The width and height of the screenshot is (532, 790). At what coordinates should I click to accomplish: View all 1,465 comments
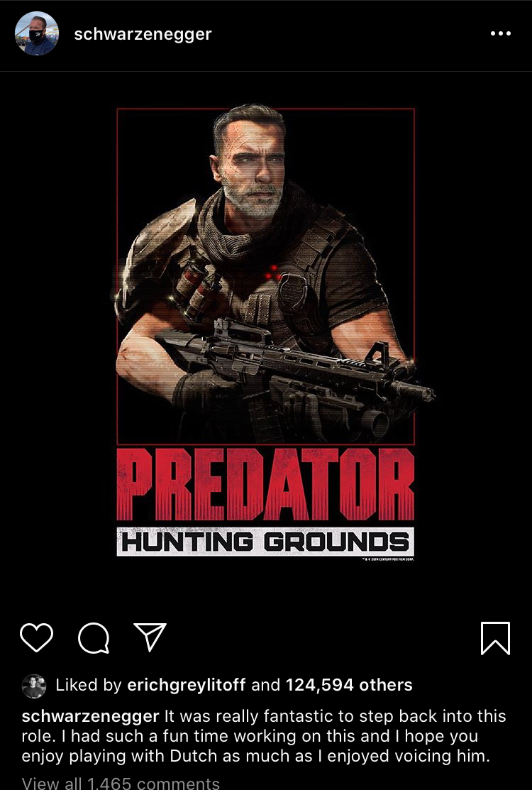[121, 783]
